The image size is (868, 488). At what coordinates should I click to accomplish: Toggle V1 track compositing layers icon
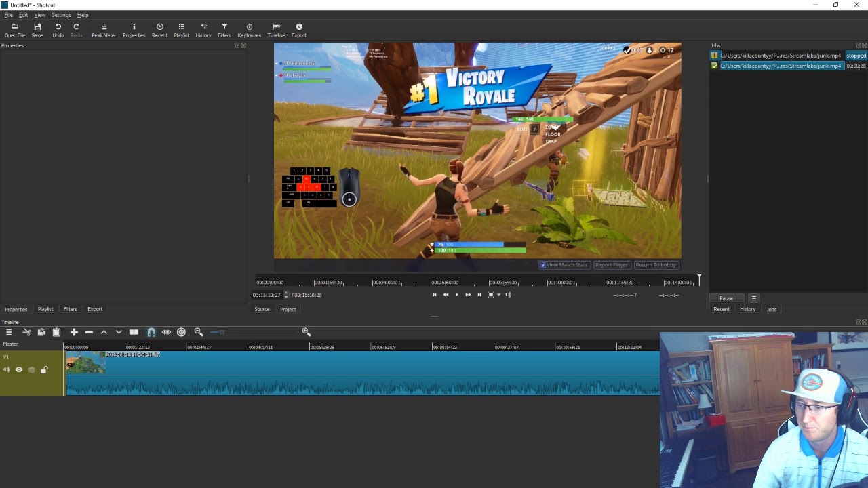[31, 369]
